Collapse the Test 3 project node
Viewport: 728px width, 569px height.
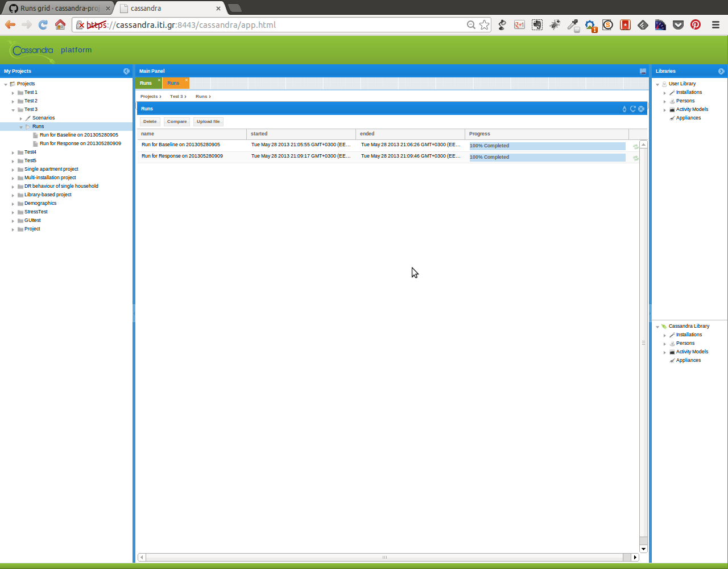click(x=13, y=110)
